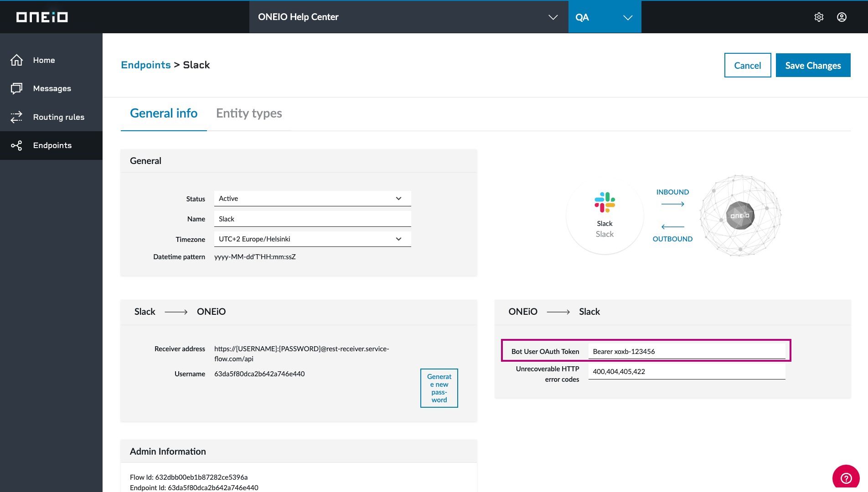This screenshot has width=868, height=492.
Task: Click Generate new password button
Action: coord(439,388)
